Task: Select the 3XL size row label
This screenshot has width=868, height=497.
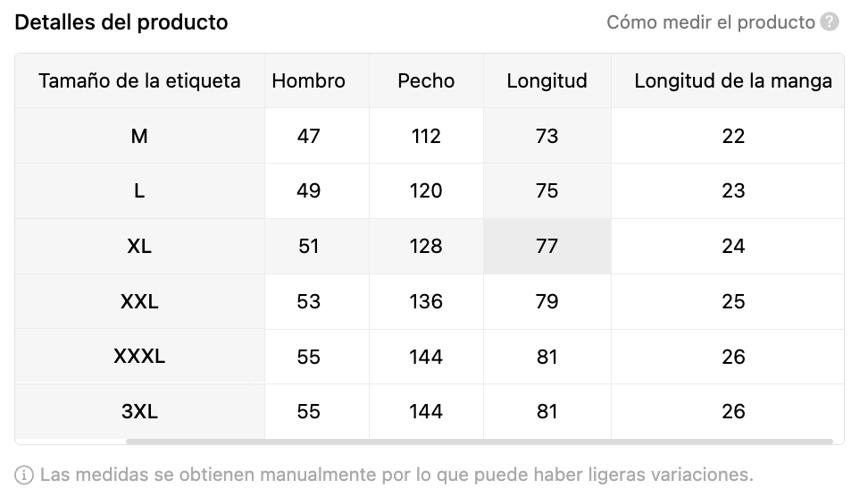Action: [139, 411]
